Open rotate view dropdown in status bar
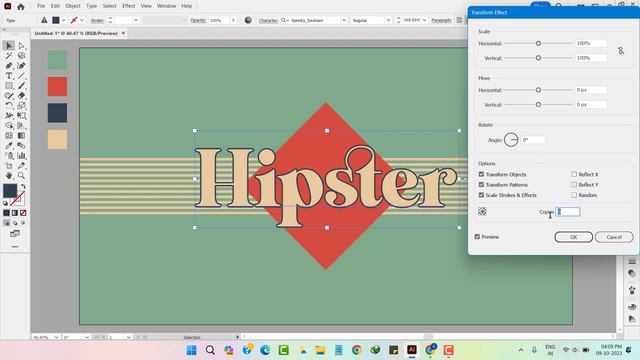The image size is (640, 360). click(x=87, y=337)
